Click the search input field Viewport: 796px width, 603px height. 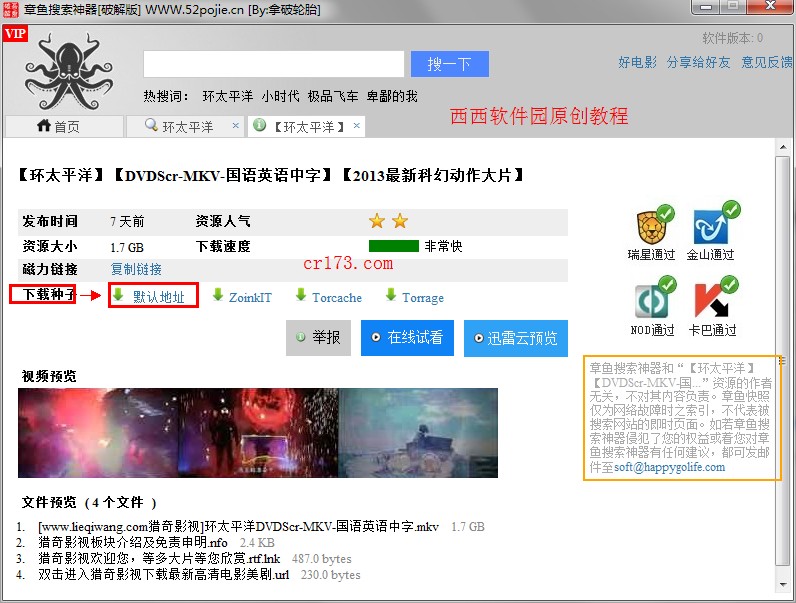tap(274, 64)
